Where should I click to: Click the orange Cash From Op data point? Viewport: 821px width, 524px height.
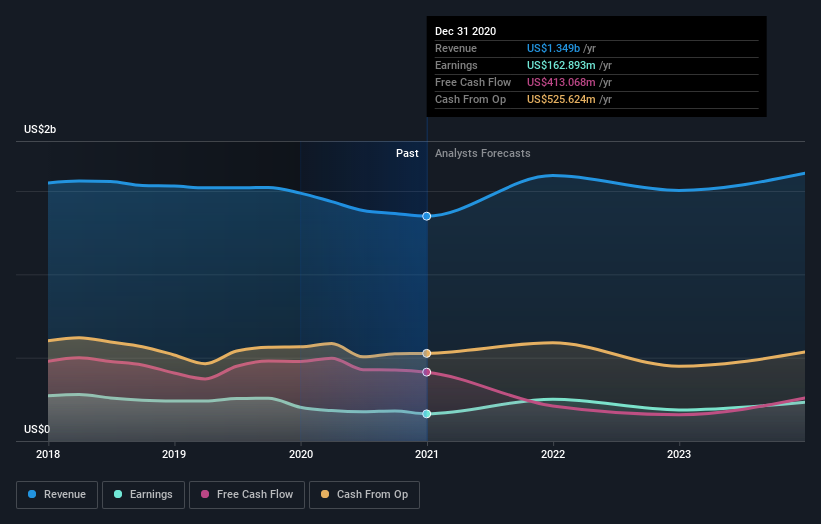[427, 353]
